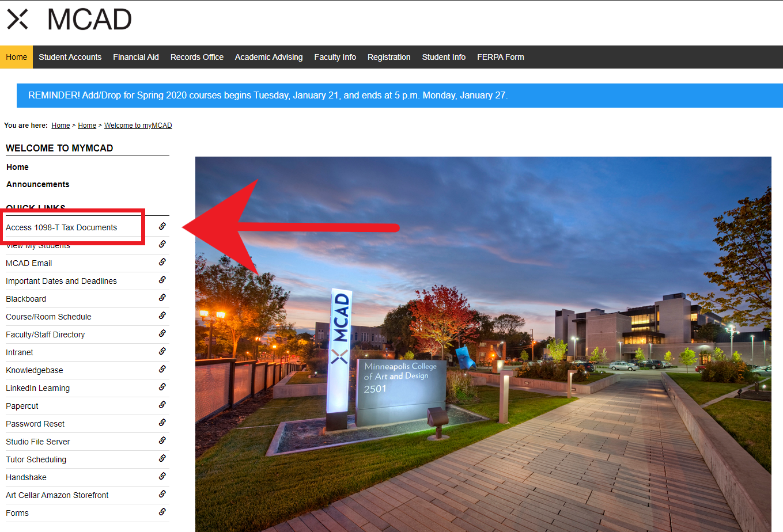Go to the Financial Aid section
Image resolution: width=783 pixels, height=532 pixels.
136,57
